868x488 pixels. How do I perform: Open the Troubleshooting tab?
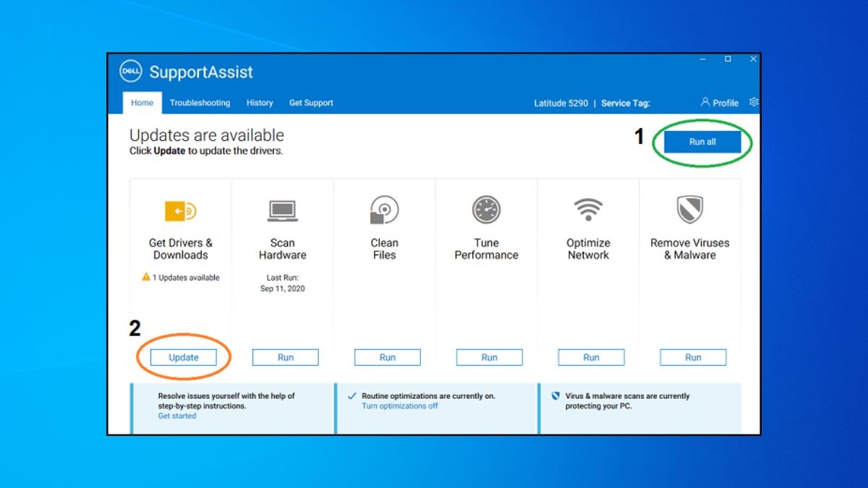click(200, 103)
